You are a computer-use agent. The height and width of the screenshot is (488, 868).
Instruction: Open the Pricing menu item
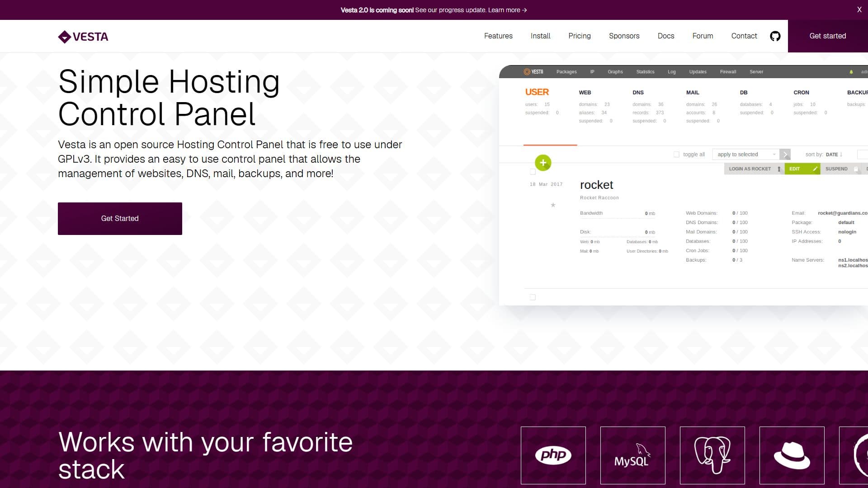click(x=580, y=36)
